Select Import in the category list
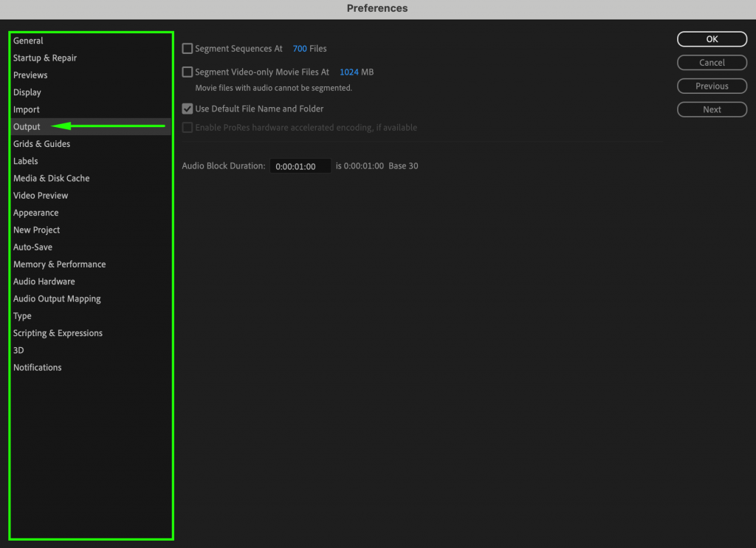 [27, 109]
